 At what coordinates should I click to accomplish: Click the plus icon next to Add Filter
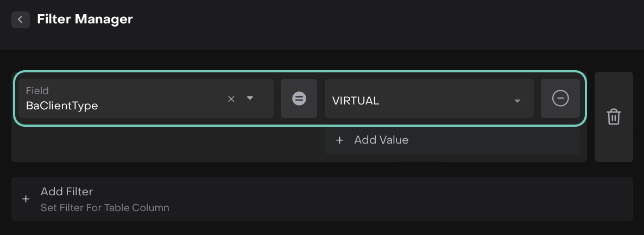click(26, 199)
